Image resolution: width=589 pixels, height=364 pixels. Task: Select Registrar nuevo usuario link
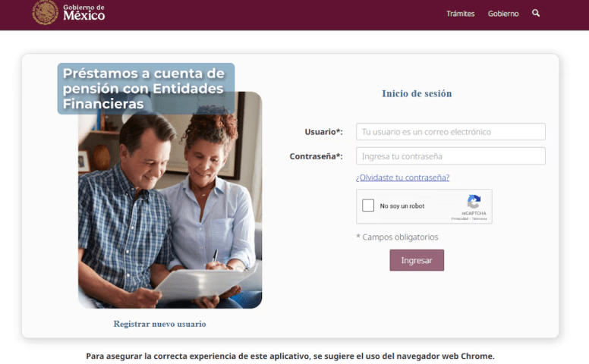coord(159,324)
